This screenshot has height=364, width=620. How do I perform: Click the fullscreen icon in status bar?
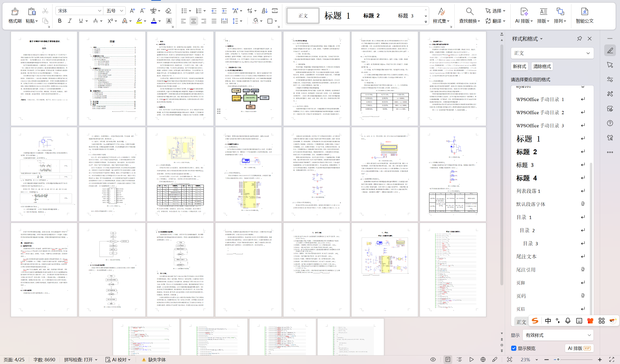(x=612, y=360)
